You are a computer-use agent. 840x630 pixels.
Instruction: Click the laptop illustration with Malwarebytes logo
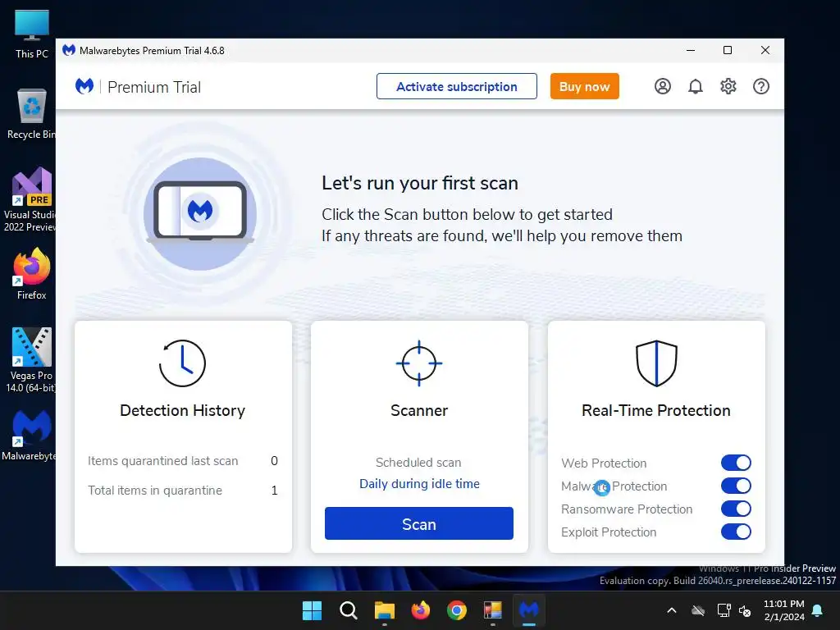click(x=200, y=212)
